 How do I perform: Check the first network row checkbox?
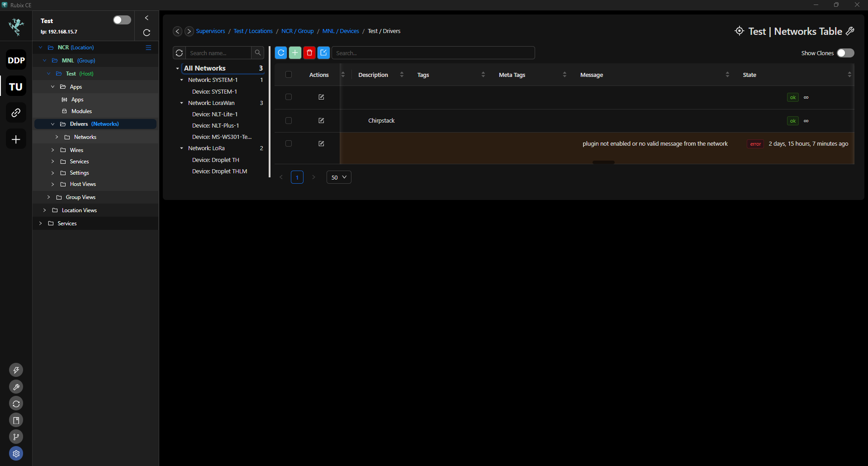[x=289, y=97]
